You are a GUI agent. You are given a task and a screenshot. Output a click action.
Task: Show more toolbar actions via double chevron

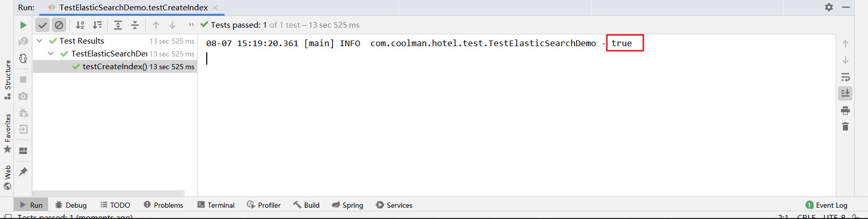[x=191, y=25]
